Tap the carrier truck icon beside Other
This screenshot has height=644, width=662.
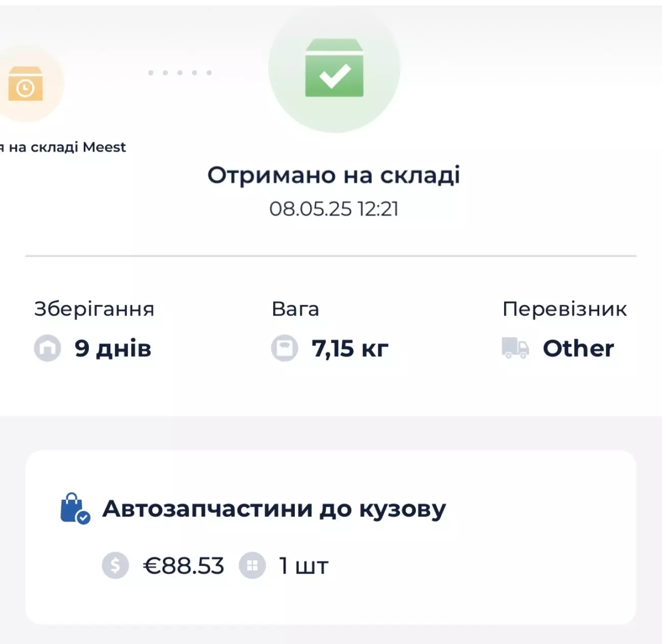(x=515, y=348)
